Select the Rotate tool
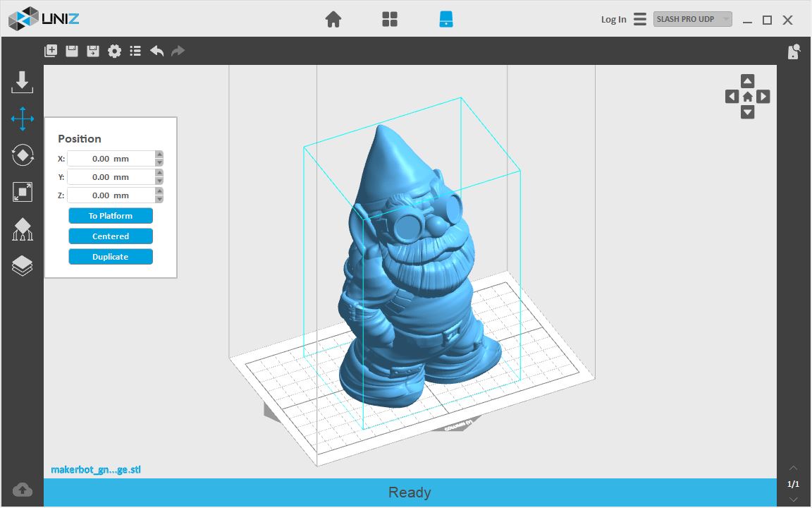812x508 pixels. (x=22, y=155)
